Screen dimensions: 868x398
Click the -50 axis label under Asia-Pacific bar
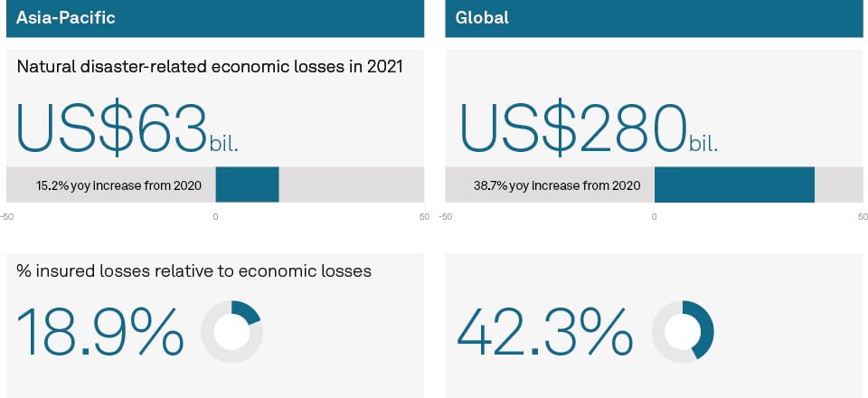tap(7, 217)
